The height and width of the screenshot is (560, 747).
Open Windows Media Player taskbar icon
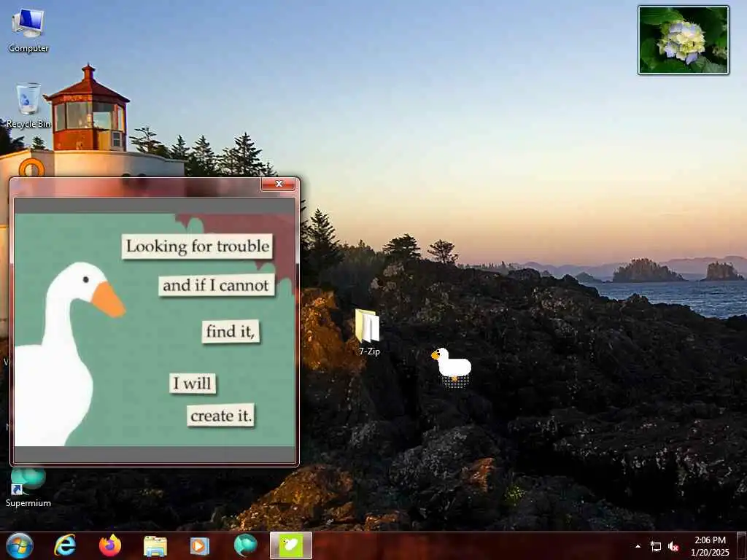tap(200, 546)
